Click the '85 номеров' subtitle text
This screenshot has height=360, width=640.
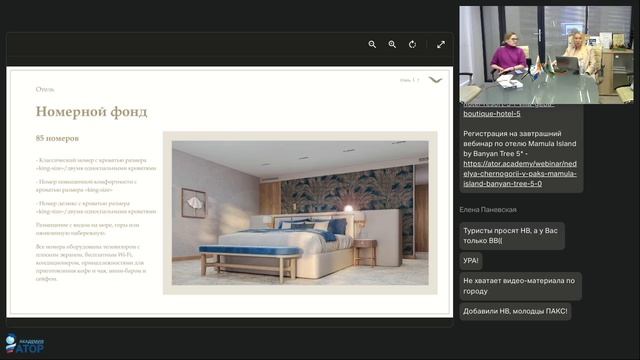[57, 138]
